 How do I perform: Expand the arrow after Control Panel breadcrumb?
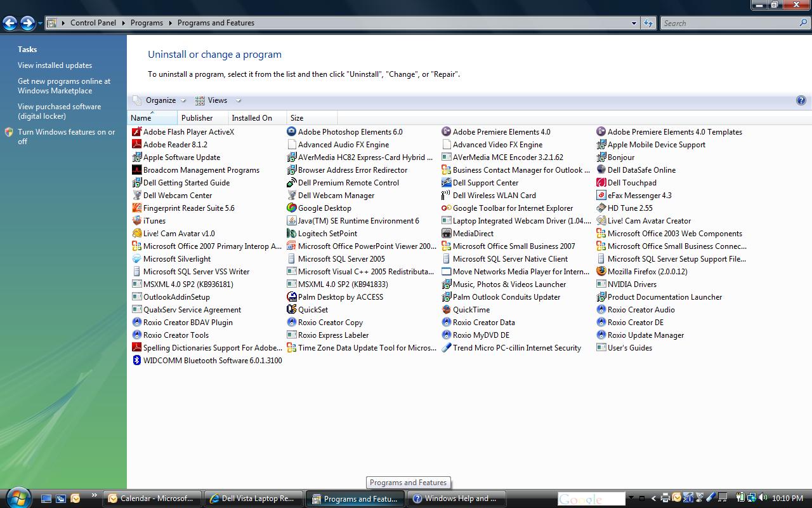124,23
